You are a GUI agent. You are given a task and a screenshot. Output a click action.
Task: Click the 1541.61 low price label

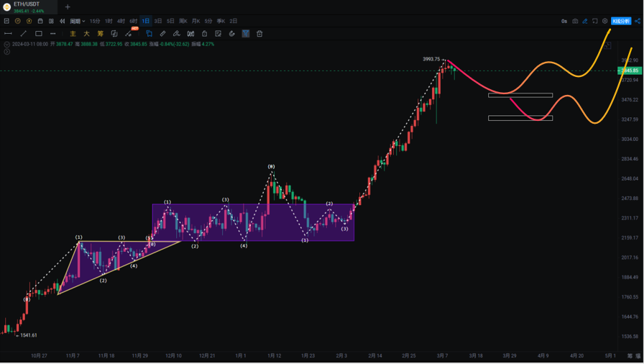[x=29, y=335]
